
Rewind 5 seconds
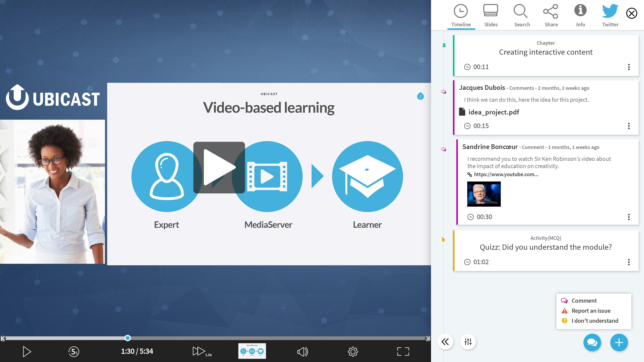click(x=73, y=351)
